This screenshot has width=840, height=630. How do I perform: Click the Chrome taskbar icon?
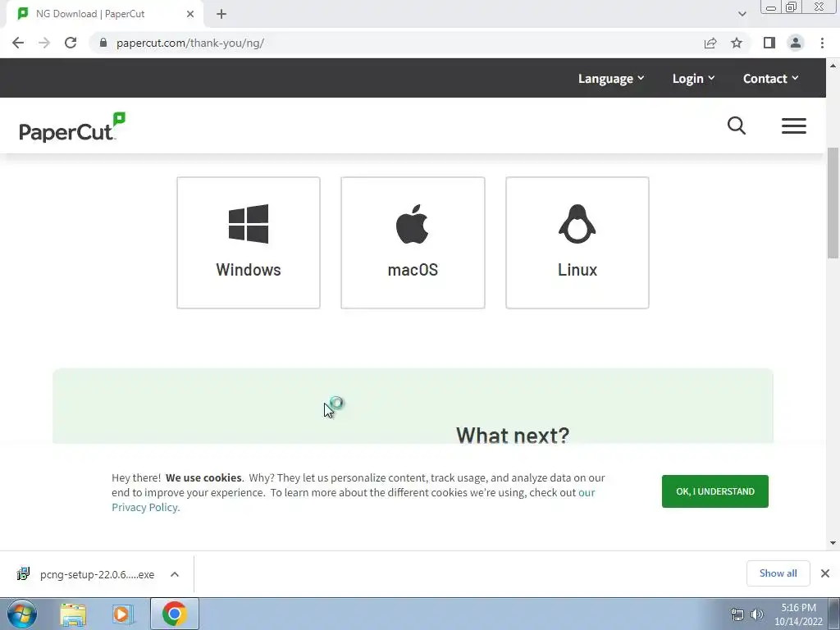point(174,614)
